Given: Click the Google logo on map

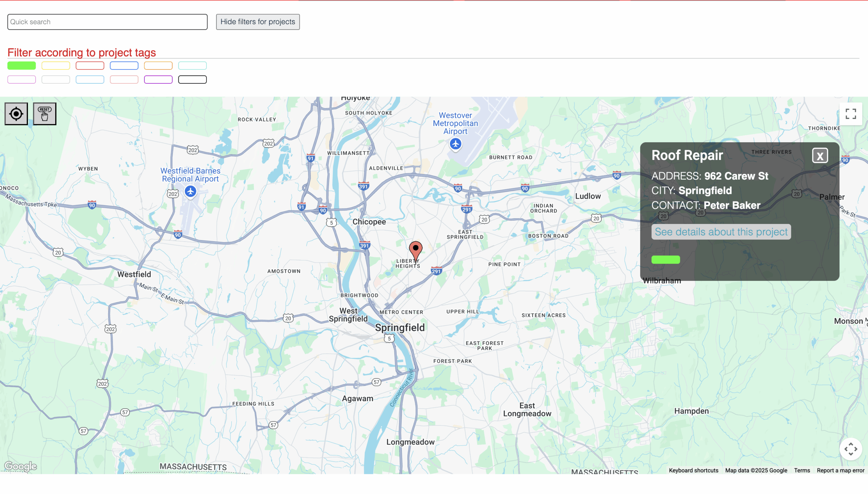Looking at the screenshot, I should point(20,467).
